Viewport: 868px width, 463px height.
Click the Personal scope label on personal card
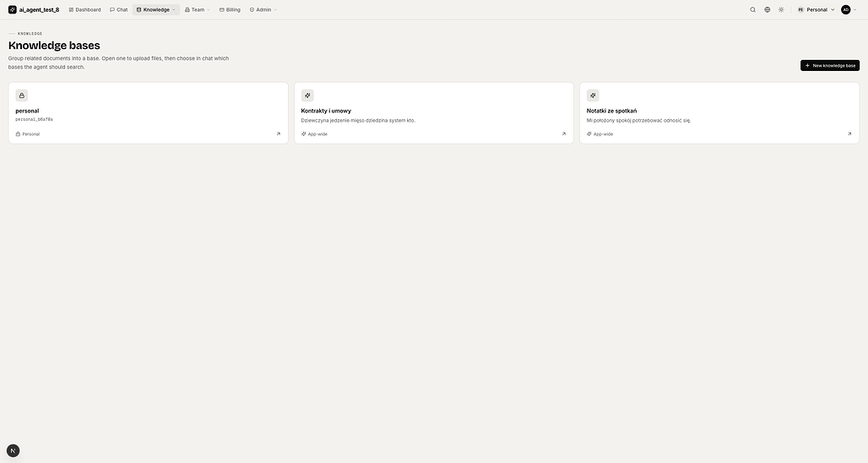pyautogui.click(x=28, y=134)
